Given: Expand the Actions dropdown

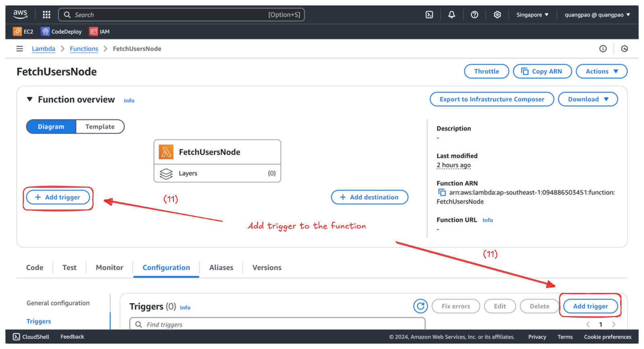Looking at the screenshot, I should coord(602,71).
